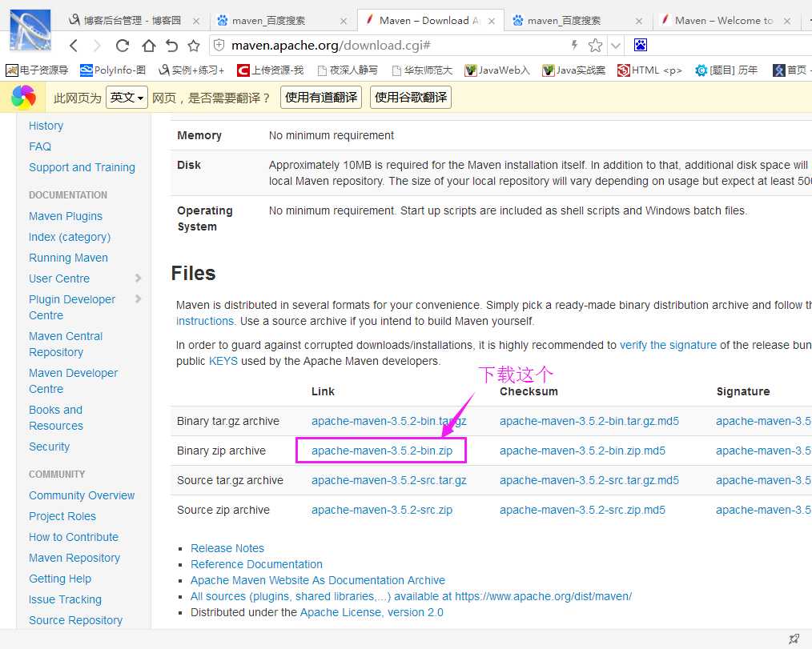Open JavaWeb入 bookmark
Image resolution: width=812 pixels, height=649 pixels.
point(497,70)
